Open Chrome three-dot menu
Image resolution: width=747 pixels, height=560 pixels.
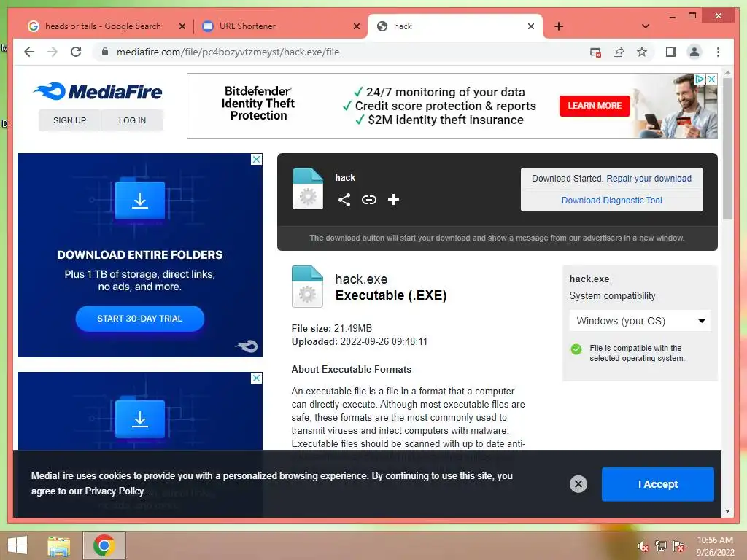click(718, 52)
